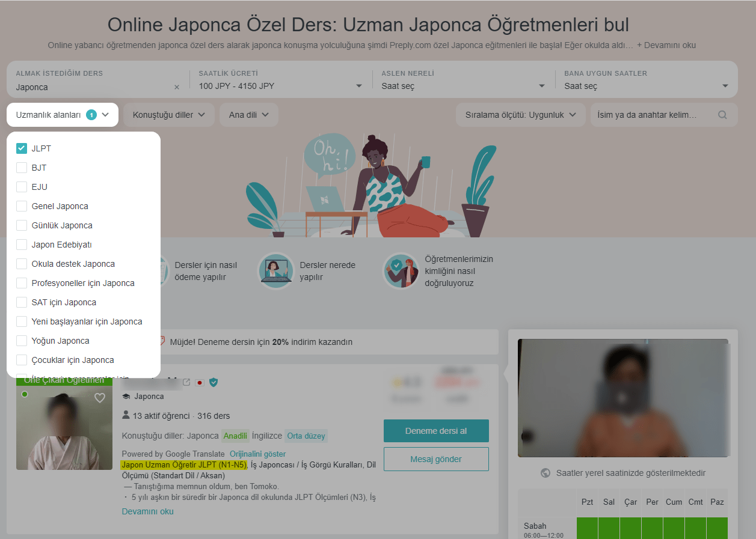Screen dimensions: 756x539
Task: Open tutor profile in new tab icon
Action: coord(186,382)
